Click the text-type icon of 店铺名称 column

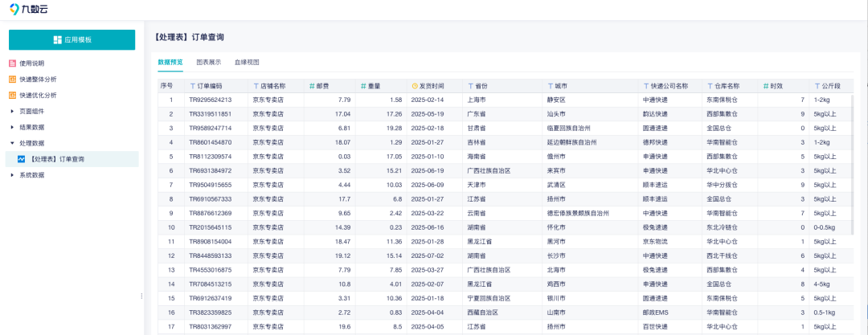pyautogui.click(x=256, y=87)
